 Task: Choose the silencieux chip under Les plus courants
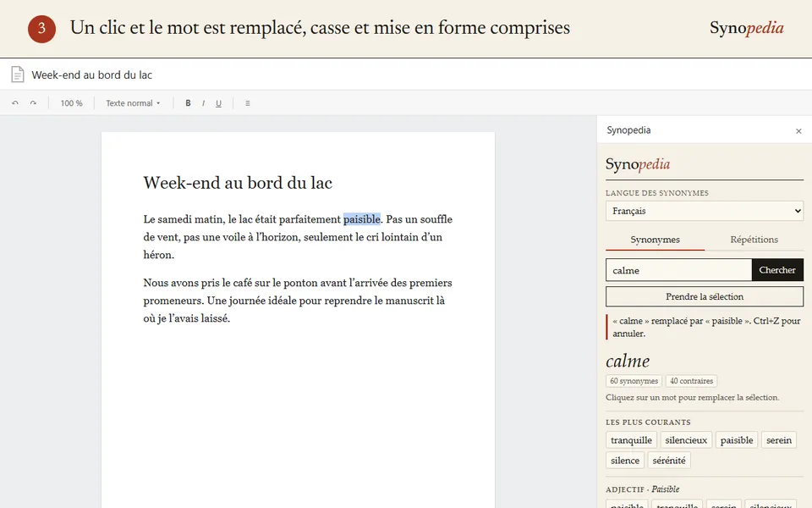coord(686,440)
